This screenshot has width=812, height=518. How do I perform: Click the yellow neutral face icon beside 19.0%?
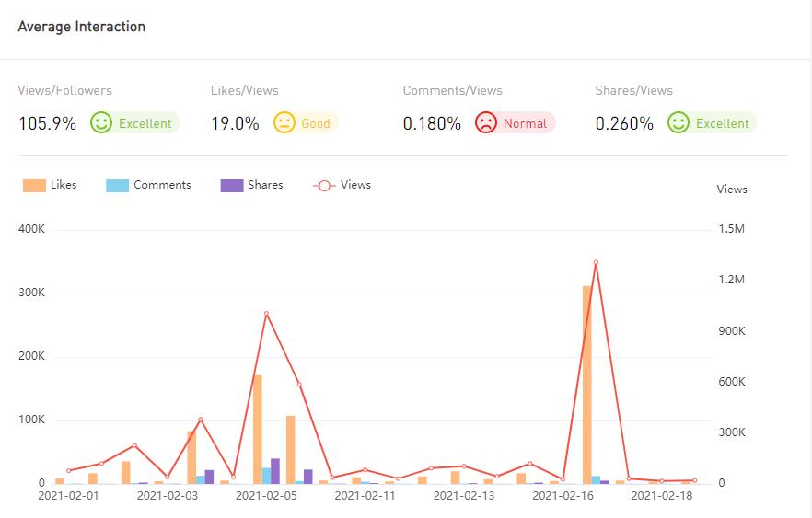tap(284, 122)
